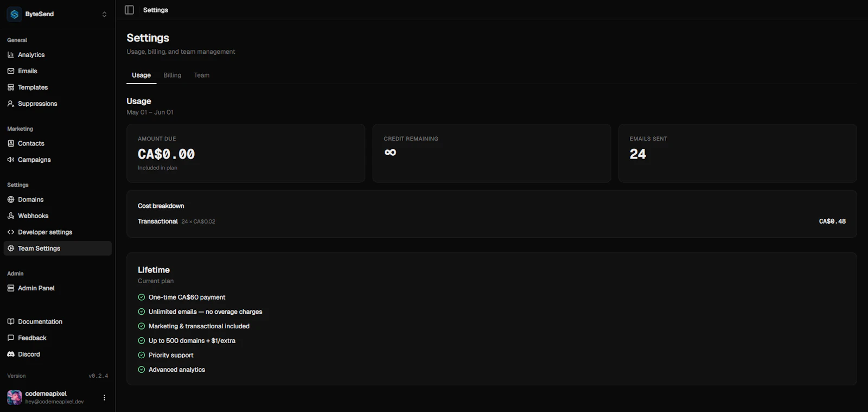The image size is (868, 412).
Task: Click the infinity credit remaining symbol
Action: (x=390, y=153)
